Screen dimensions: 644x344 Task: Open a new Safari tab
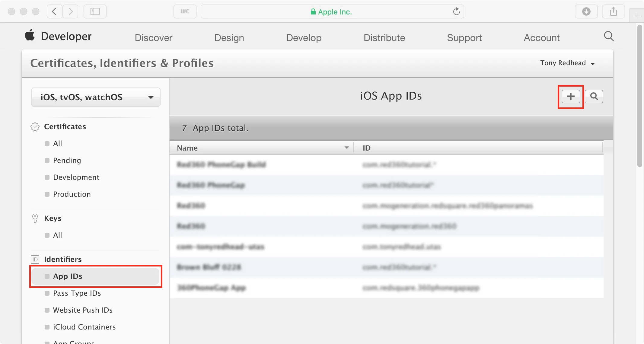(x=637, y=16)
